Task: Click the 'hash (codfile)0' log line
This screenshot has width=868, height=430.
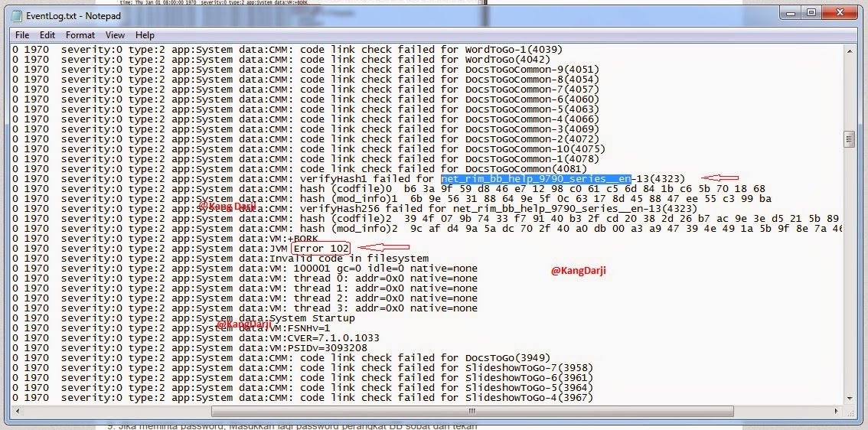Action: (x=389, y=189)
